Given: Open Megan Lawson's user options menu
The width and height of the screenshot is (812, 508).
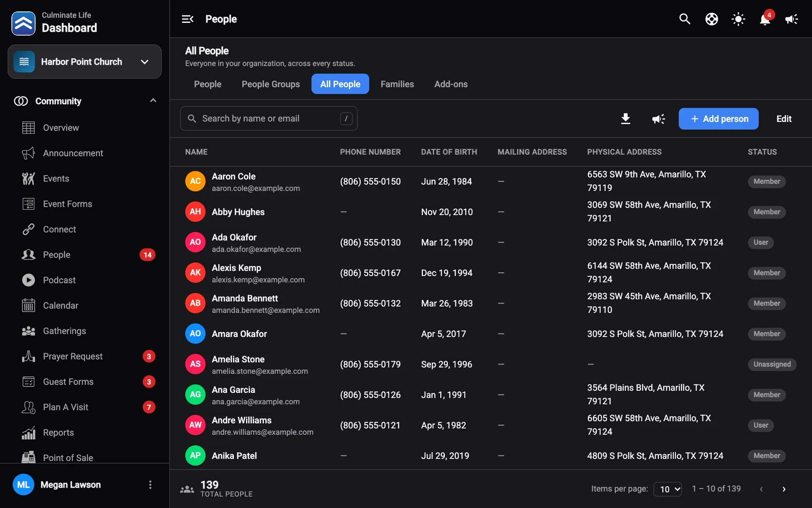Looking at the screenshot, I should 150,485.
